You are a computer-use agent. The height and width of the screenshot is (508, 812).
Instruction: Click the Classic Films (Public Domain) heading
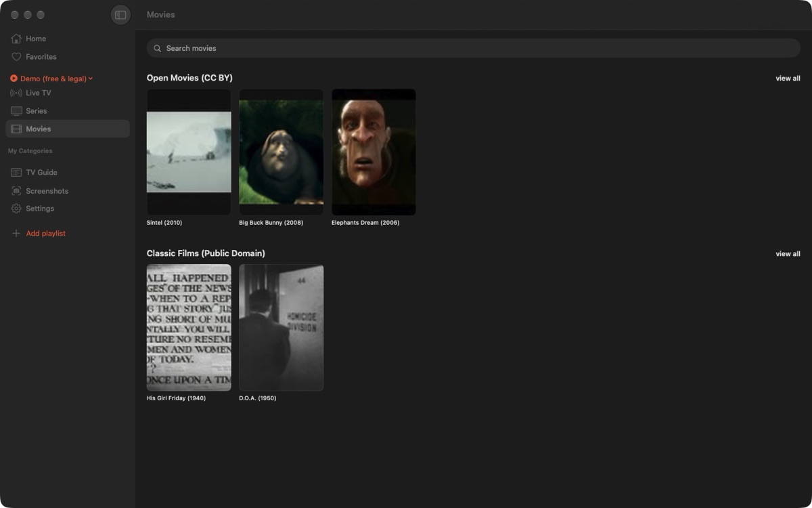pyautogui.click(x=206, y=253)
